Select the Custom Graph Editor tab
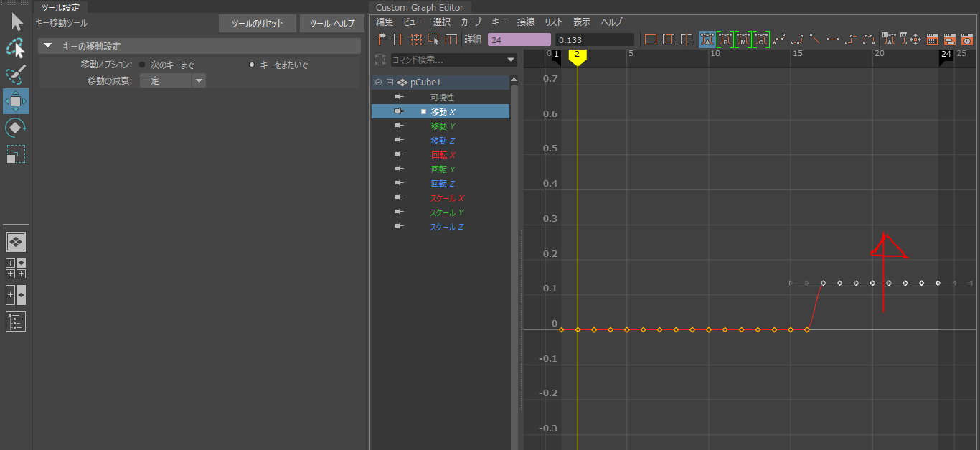This screenshot has width=980, height=450. click(420, 7)
